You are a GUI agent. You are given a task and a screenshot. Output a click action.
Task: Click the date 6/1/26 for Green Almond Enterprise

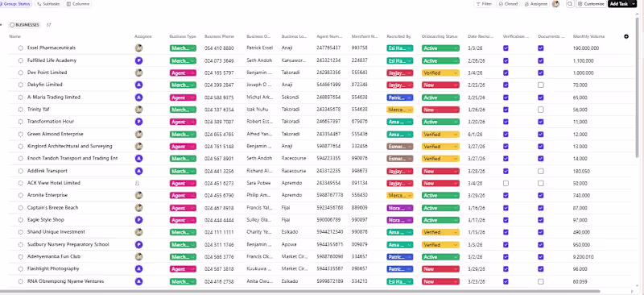(x=474, y=135)
